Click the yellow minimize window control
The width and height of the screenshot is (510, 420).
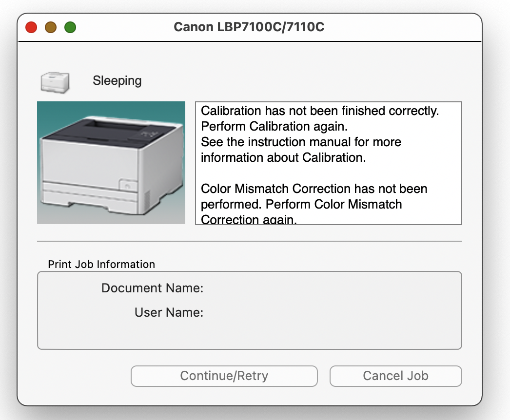point(51,27)
